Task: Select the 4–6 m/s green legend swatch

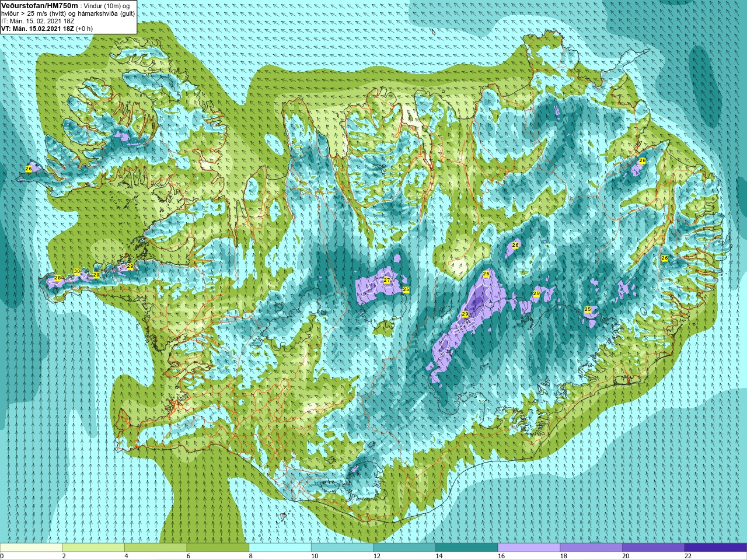Action: [155, 548]
